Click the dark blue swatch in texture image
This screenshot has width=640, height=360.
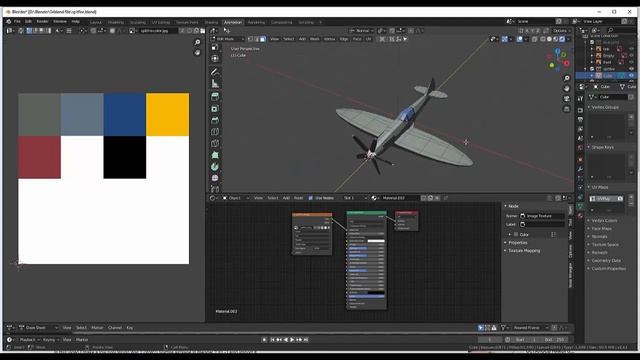(x=124, y=114)
